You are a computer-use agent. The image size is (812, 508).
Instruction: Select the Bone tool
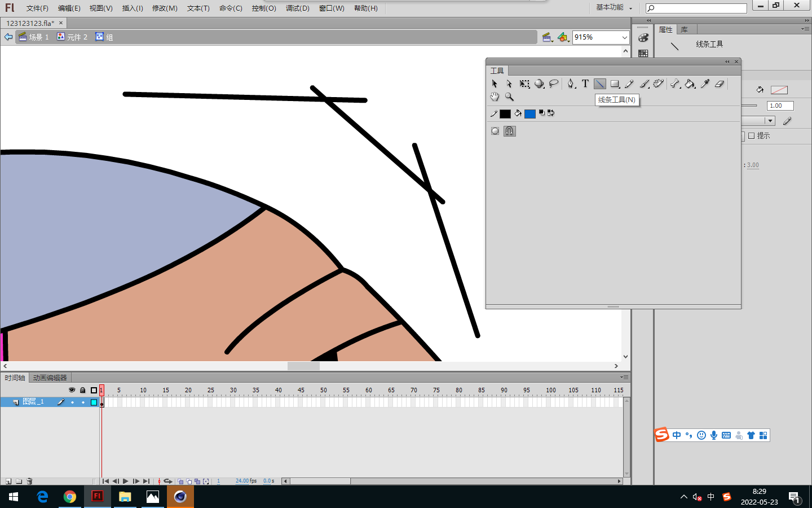click(675, 84)
